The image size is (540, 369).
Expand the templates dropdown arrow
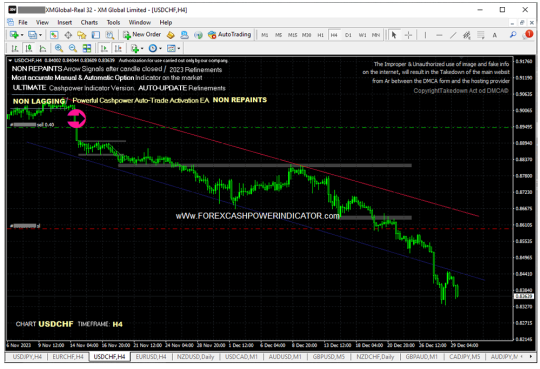pyautogui.click(x=179, y=49)
